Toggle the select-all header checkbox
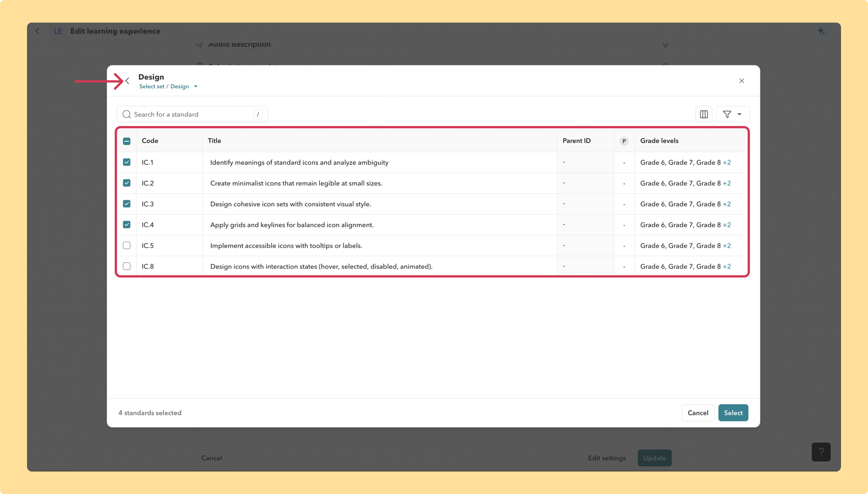Screen dimensions: 868x494 coord(127,141)
